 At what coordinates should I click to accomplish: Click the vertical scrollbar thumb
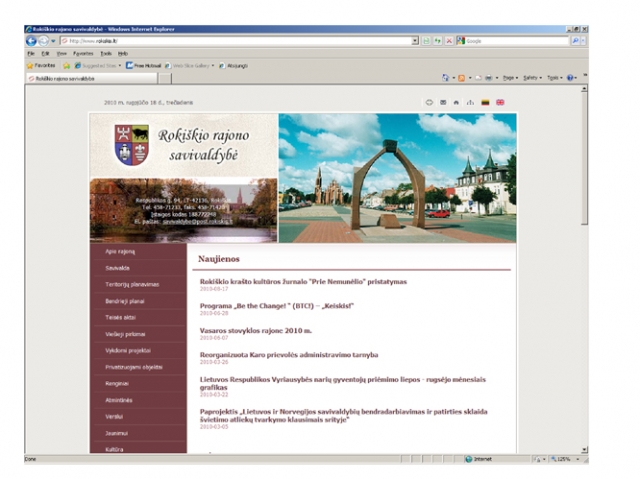[584, 158]
